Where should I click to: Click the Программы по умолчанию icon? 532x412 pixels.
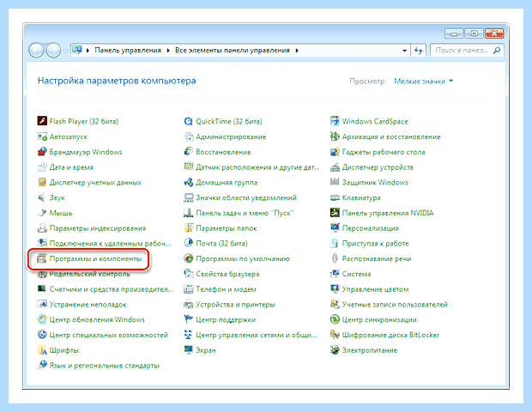click(x=188, y=258)
